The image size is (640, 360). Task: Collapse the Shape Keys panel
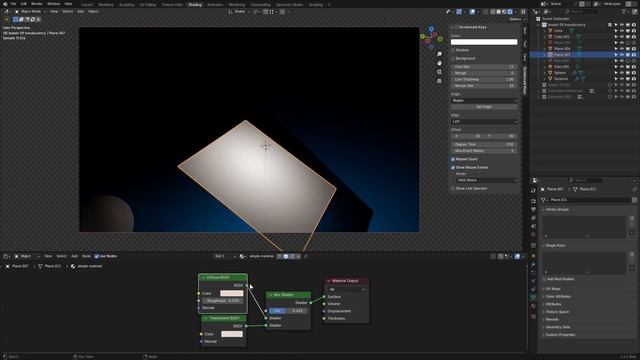tap(555, 246)
